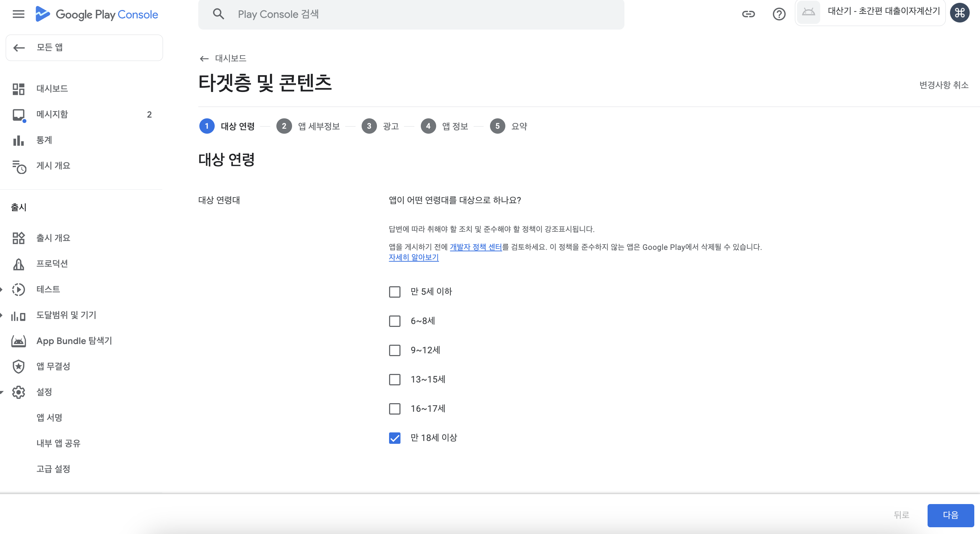Check the 만 5세 이하 checkbox
980x534 pixels.
394,292
